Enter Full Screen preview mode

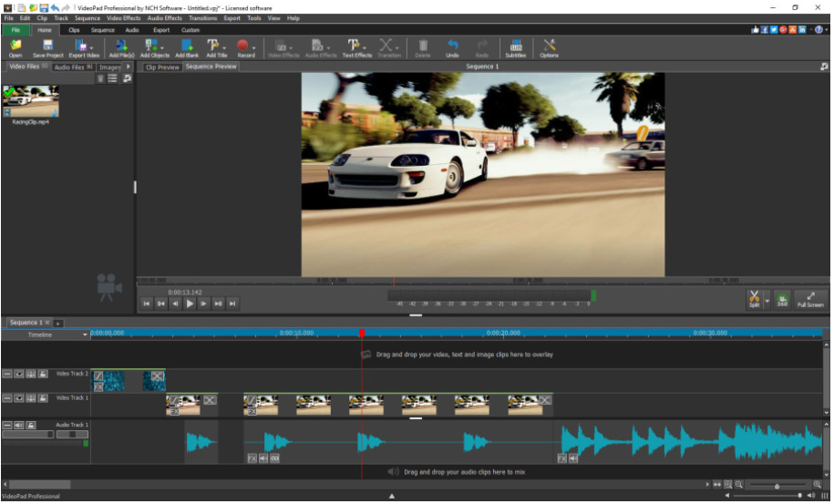[810, 297]
